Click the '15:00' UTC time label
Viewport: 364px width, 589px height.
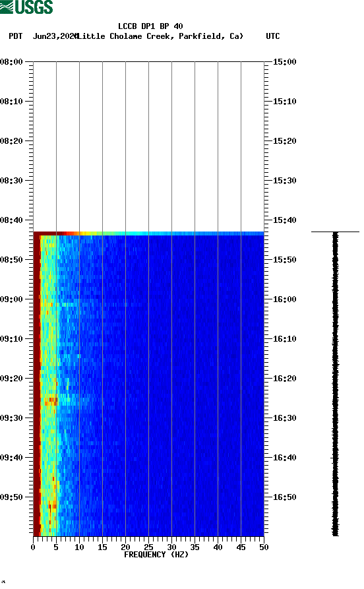coord(284,61)
